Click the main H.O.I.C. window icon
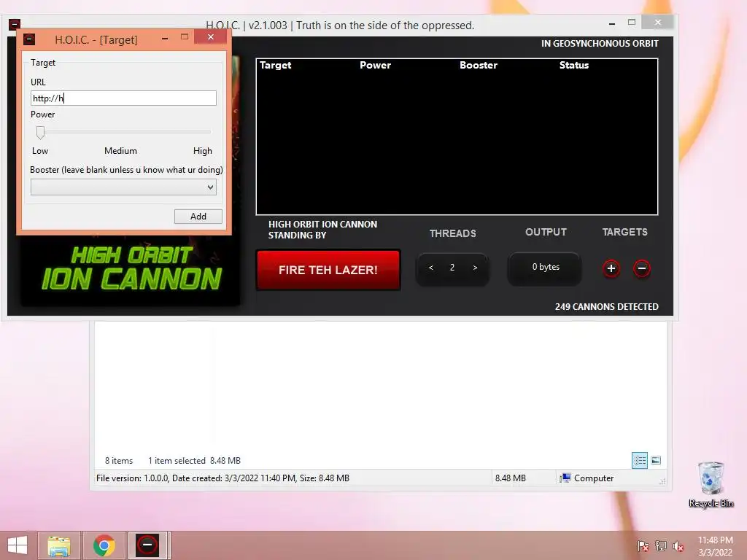The image size is (747, 560). pyautogui.click(x=15, y=24)
